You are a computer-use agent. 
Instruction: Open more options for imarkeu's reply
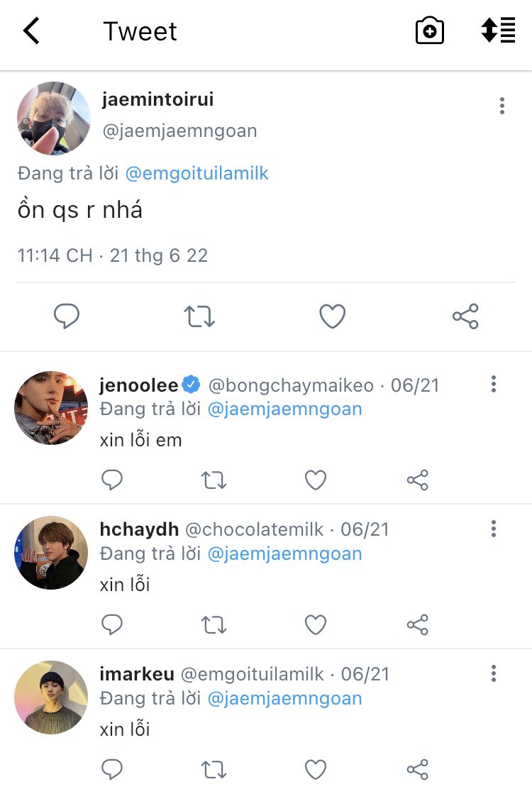pos(493,673)
